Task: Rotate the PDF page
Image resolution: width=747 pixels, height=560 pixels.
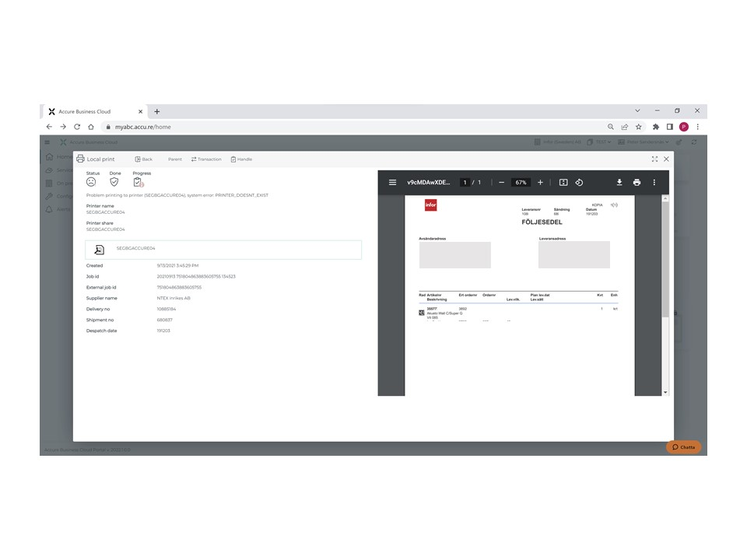Action: pos(580,182)
